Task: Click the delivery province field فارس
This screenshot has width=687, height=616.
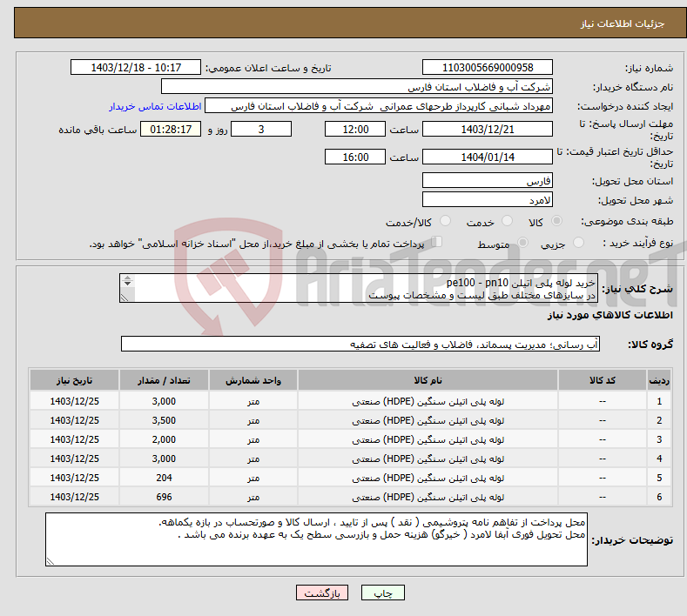Action: (x=488, y=180)
